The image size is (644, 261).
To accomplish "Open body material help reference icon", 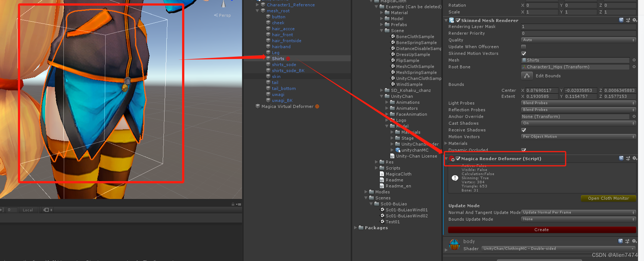I will [x=620, y=241].
